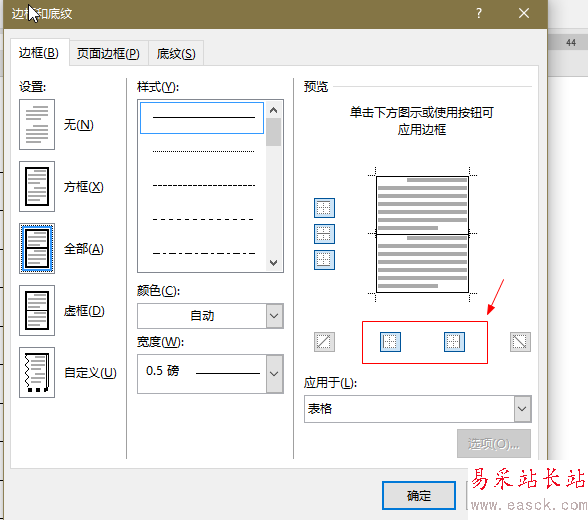
Task: Close the 边框和底纹 dialog
Action: [524, 13]
